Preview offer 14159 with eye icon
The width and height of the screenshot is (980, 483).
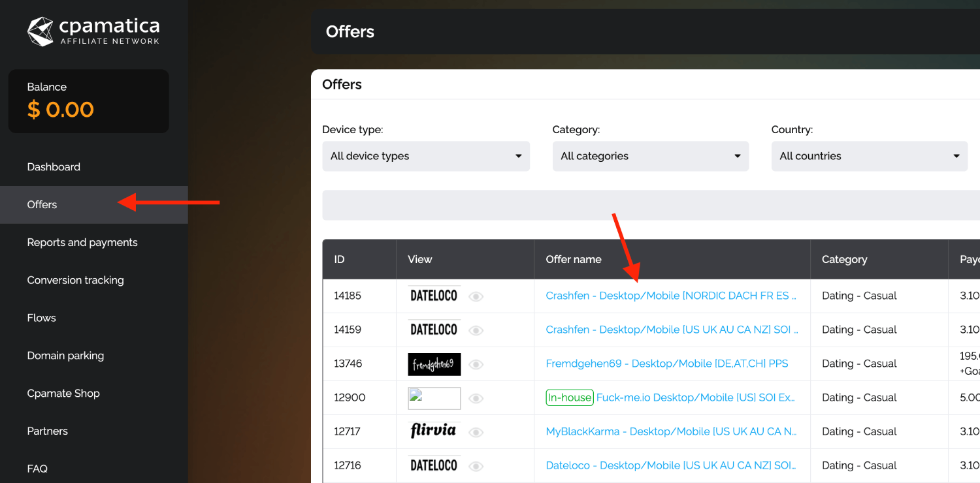(x=476, y=330)
